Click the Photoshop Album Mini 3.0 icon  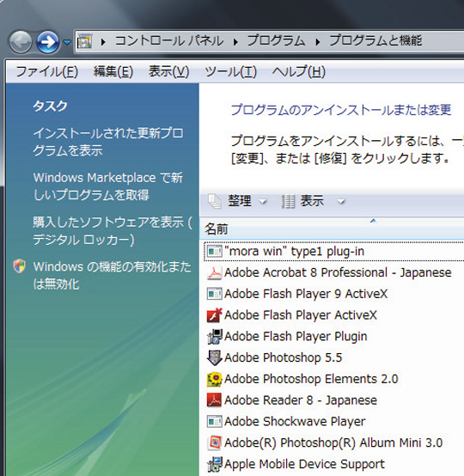tap(215, 442)
